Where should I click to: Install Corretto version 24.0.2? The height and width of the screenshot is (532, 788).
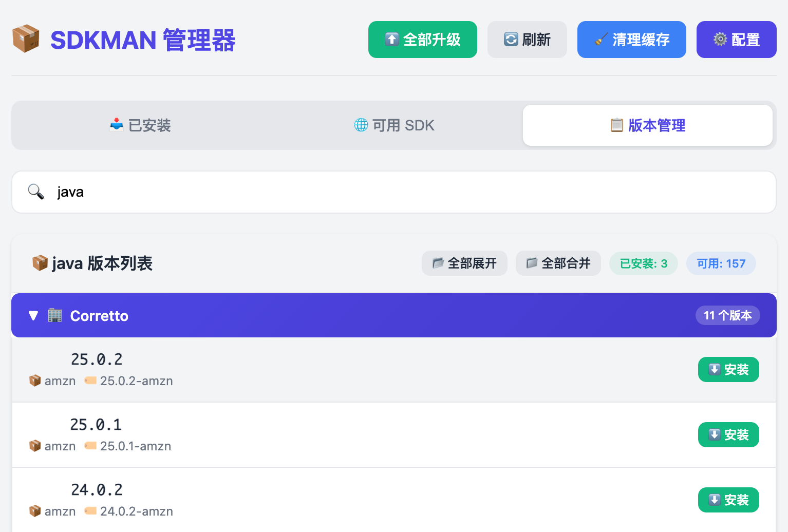728,500
